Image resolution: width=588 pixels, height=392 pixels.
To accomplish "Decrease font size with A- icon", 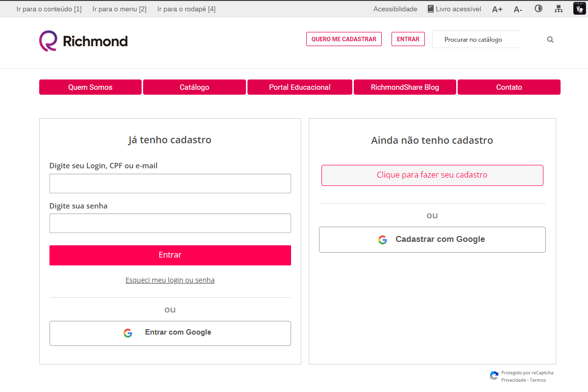I will (x=518, y=9).
